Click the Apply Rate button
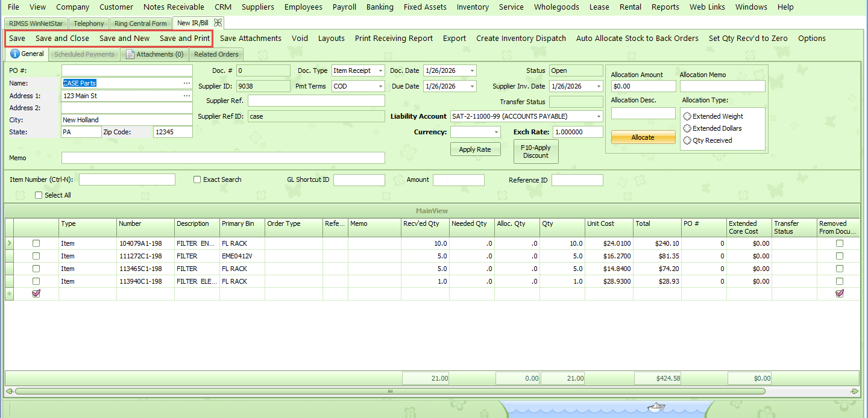Viewport: 868px width, 418px height. (475, 149)
